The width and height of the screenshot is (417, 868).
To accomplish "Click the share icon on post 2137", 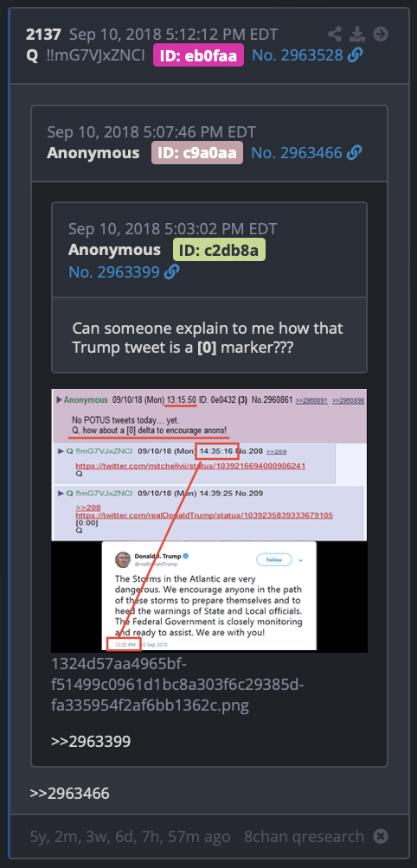I will point(335,35).
